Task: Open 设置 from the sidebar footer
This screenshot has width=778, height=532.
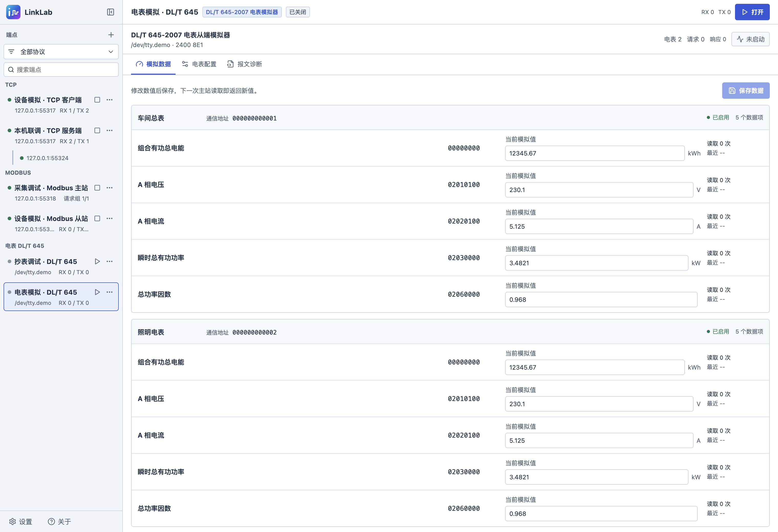Action: click(x=21, y=521)
